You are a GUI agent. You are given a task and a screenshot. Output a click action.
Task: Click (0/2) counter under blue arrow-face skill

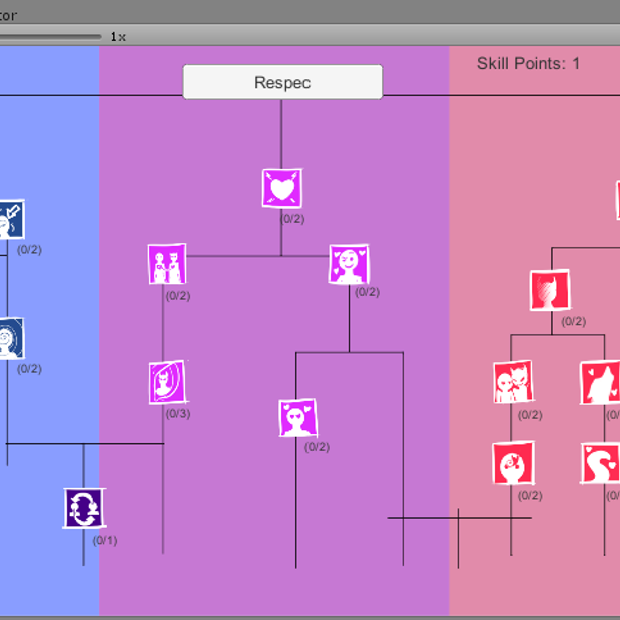point(29,250)
